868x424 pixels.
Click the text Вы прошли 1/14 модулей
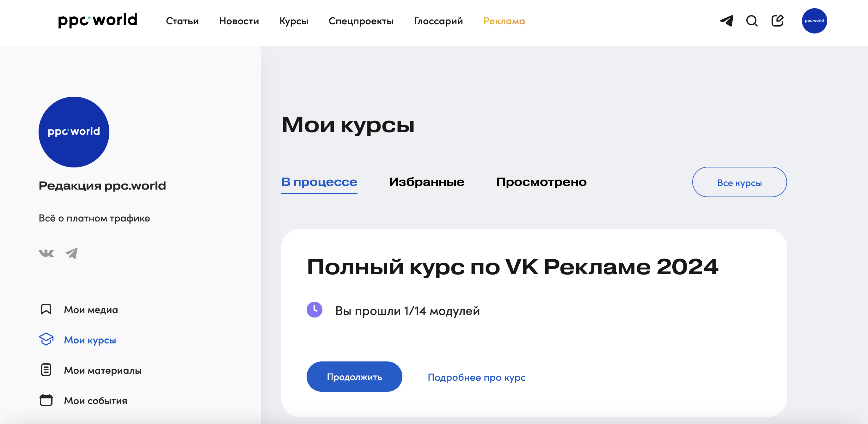pyautogui.click(x=407, y=311)
